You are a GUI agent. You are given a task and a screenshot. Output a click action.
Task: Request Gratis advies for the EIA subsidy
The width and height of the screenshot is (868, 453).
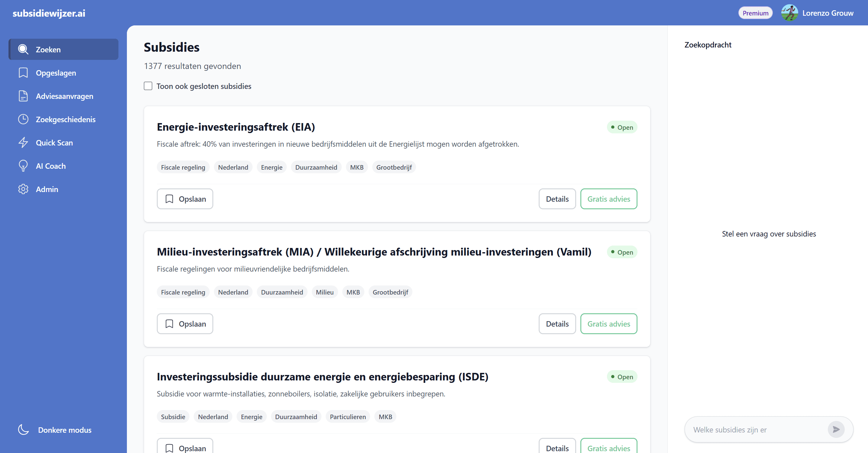click(x=608, y=199)
